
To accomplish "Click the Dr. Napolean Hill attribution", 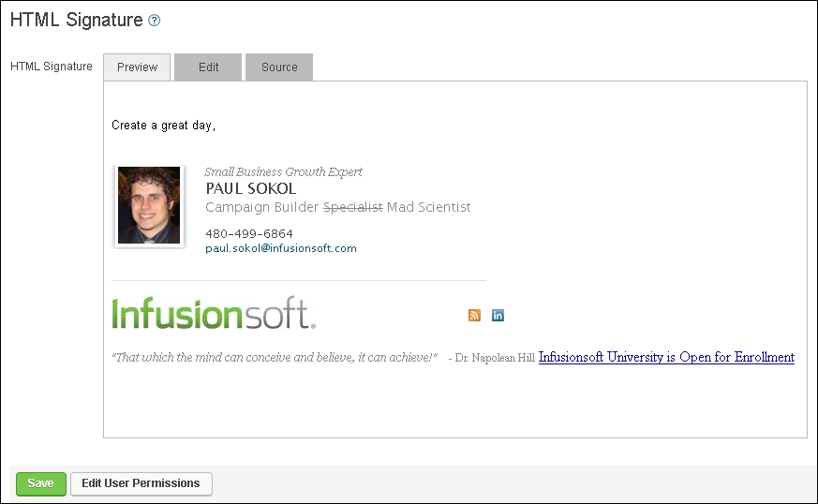I will (491, 358).
